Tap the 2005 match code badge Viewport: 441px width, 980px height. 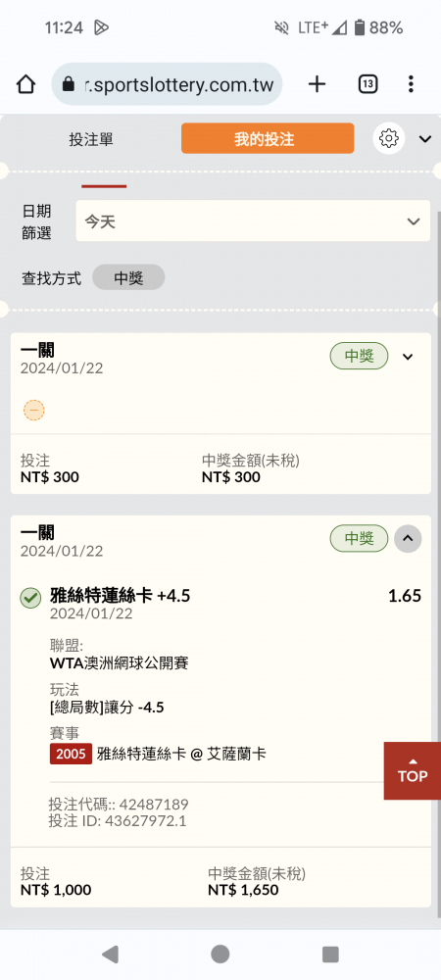pos(72,754)
